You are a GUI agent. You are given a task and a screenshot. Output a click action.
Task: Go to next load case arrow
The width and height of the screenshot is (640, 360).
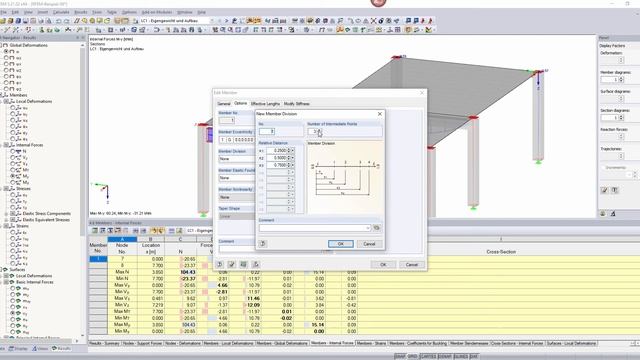[x=227, y=21]
